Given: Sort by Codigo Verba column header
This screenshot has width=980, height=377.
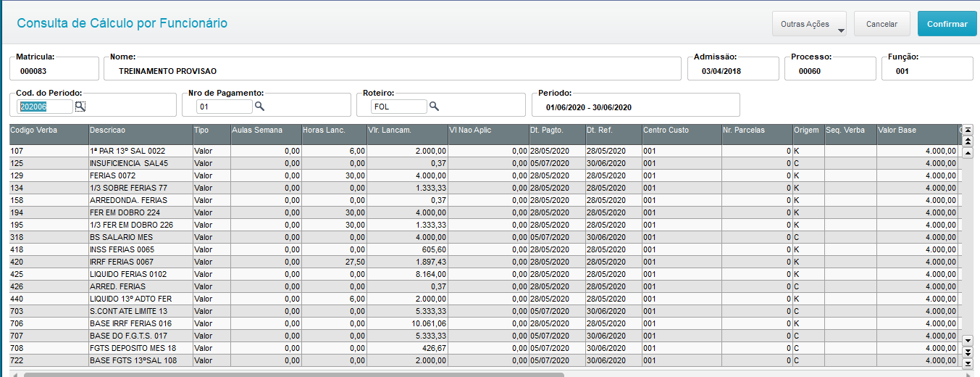Looking at the screenshot, I should (49, 130).
